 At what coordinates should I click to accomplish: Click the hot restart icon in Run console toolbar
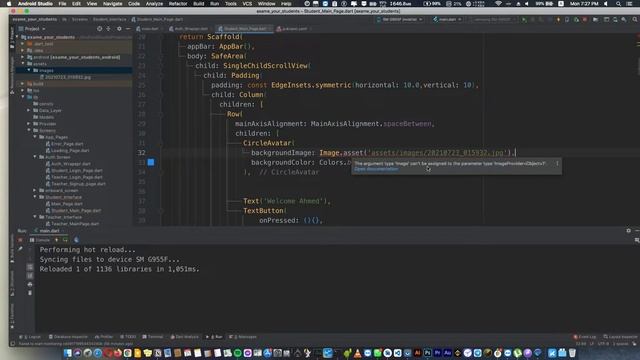coord(65,240)
